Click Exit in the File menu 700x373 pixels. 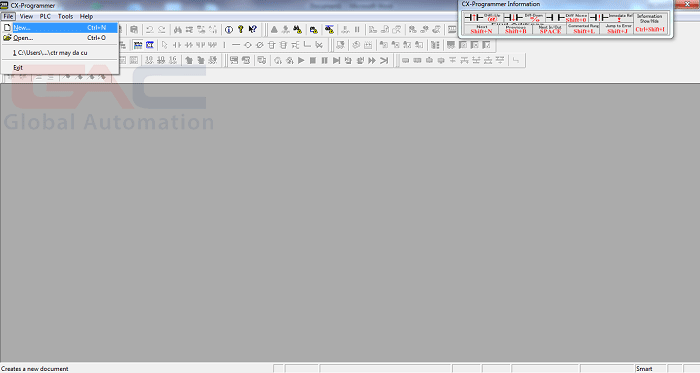click(60, 67)
